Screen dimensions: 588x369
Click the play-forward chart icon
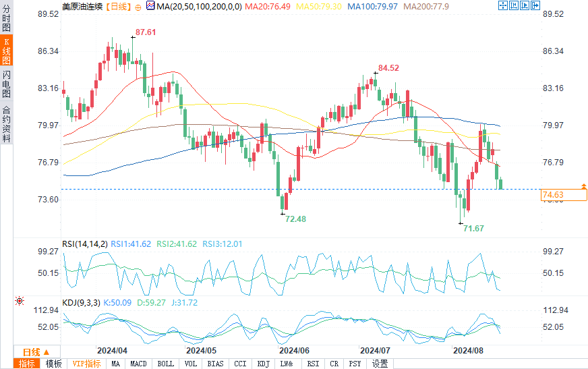pyautogui.click(x=525, y=5)
